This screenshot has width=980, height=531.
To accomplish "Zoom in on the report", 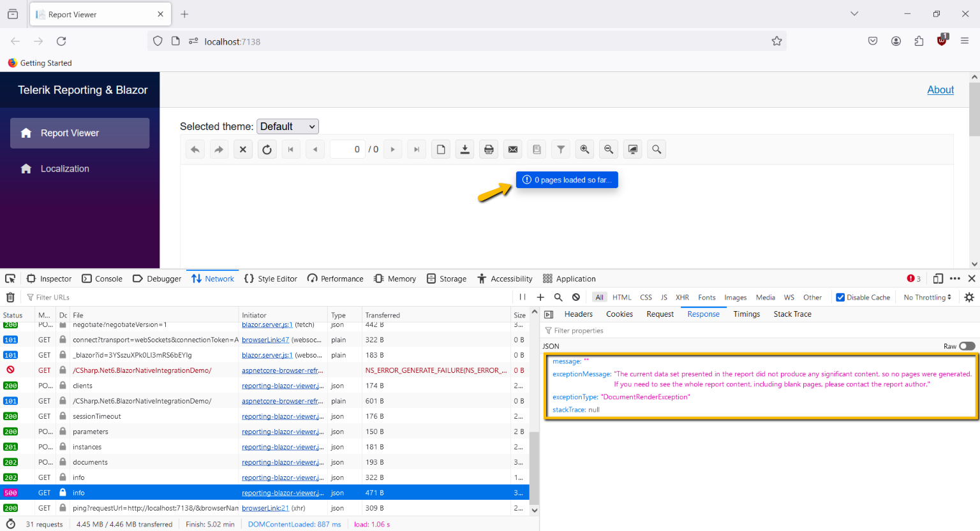I will (584, 150).
